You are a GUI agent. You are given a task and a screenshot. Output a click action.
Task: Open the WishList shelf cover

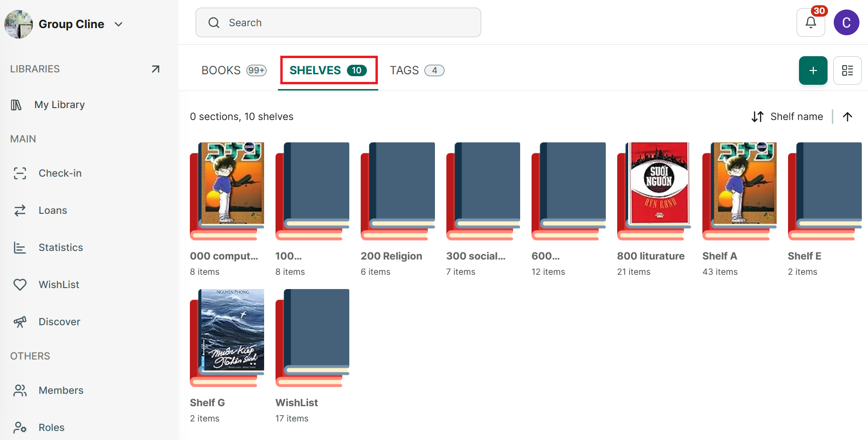coord(312,338)
